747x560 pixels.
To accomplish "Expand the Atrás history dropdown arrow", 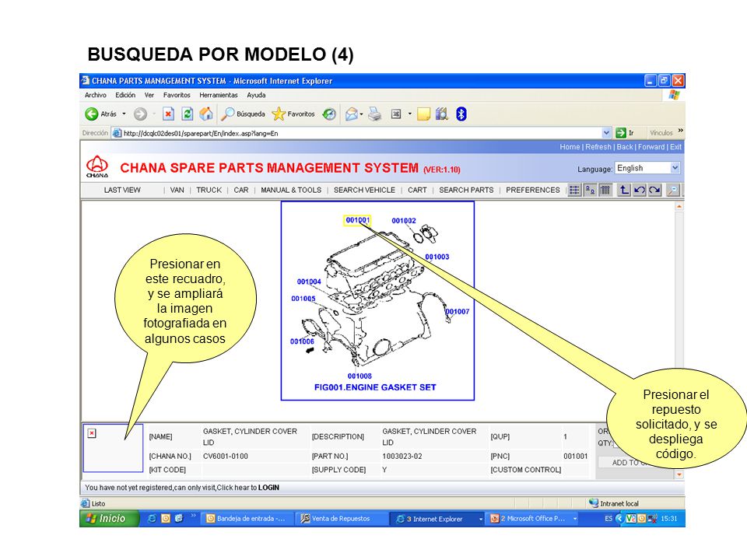I will coord(124,114).
